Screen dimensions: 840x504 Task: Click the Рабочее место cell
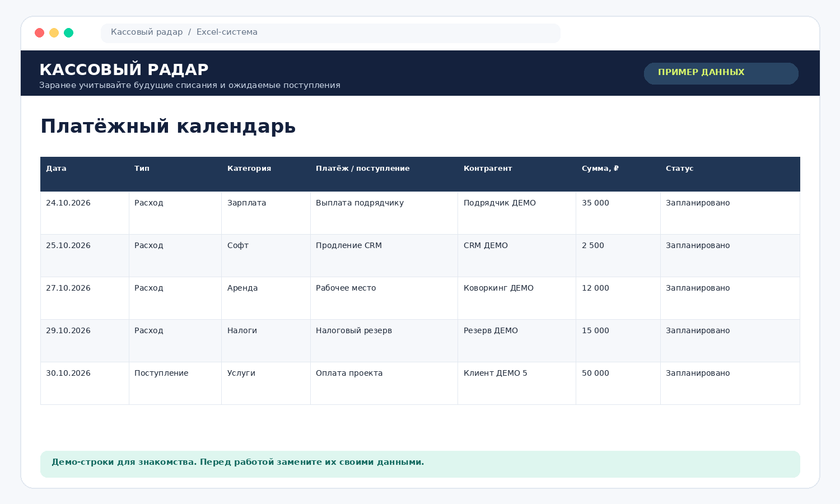[384, 298]
